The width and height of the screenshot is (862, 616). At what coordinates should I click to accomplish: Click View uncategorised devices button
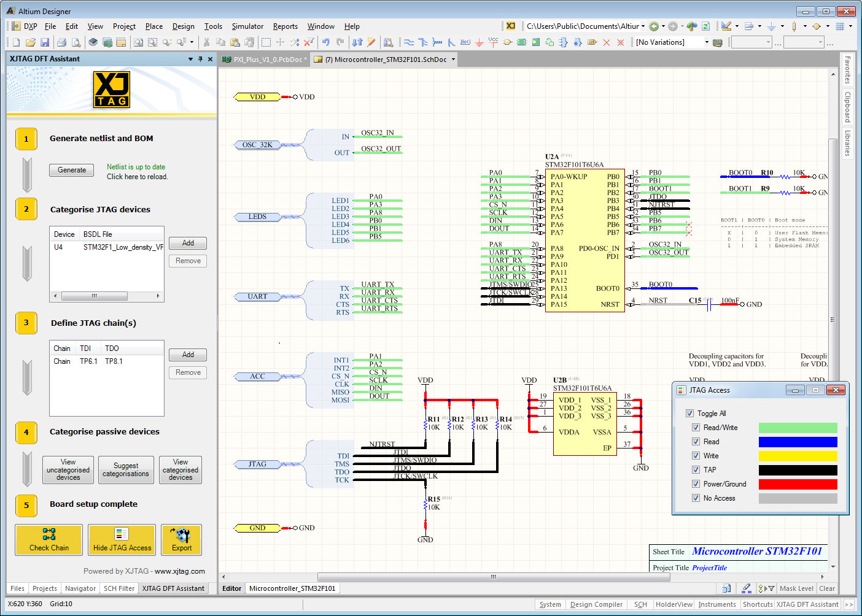(x=68, y=470)
